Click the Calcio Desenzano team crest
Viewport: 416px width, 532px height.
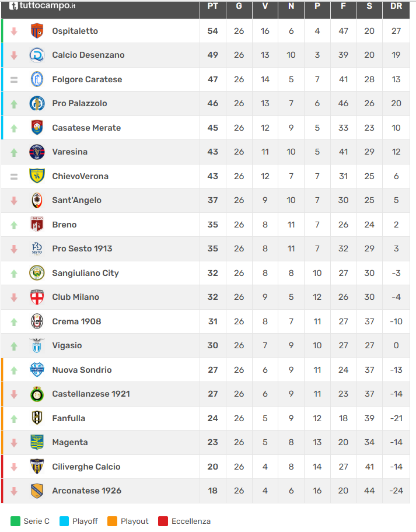(37, 55)
